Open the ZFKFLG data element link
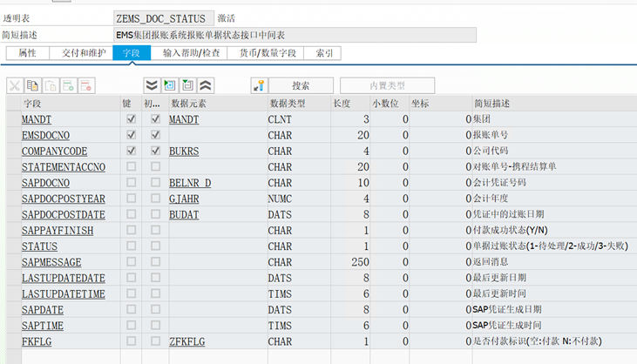The image size is (637, 364). 186,341
